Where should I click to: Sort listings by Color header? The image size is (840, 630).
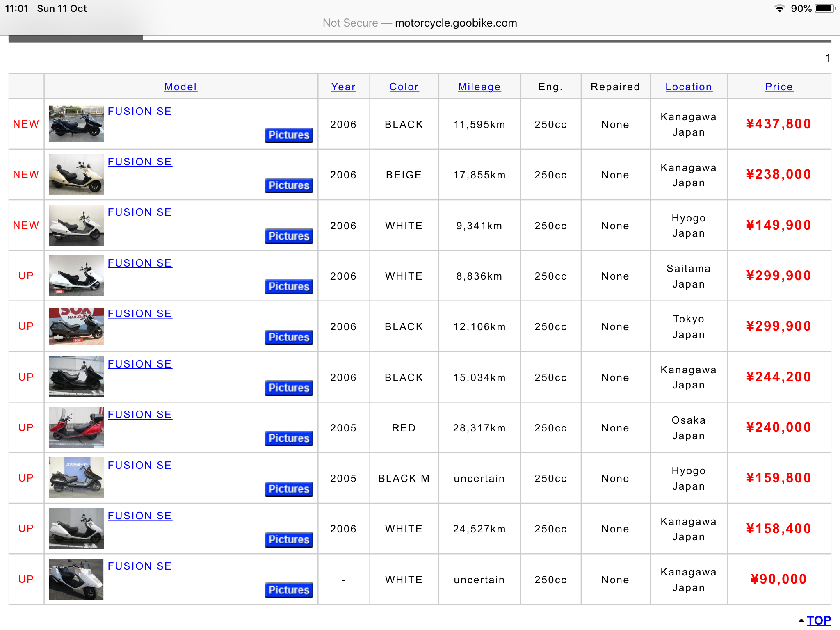tap(404, 87)
